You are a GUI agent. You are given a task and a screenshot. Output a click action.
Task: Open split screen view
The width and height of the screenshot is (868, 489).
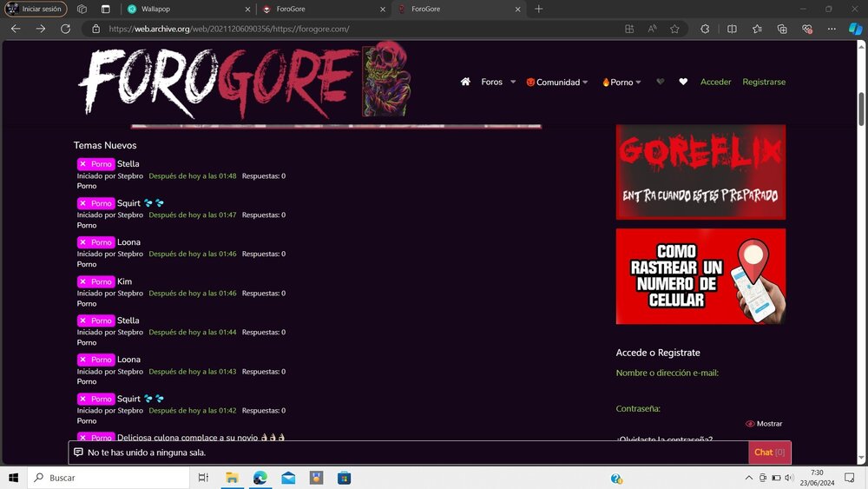pos(732,29)
